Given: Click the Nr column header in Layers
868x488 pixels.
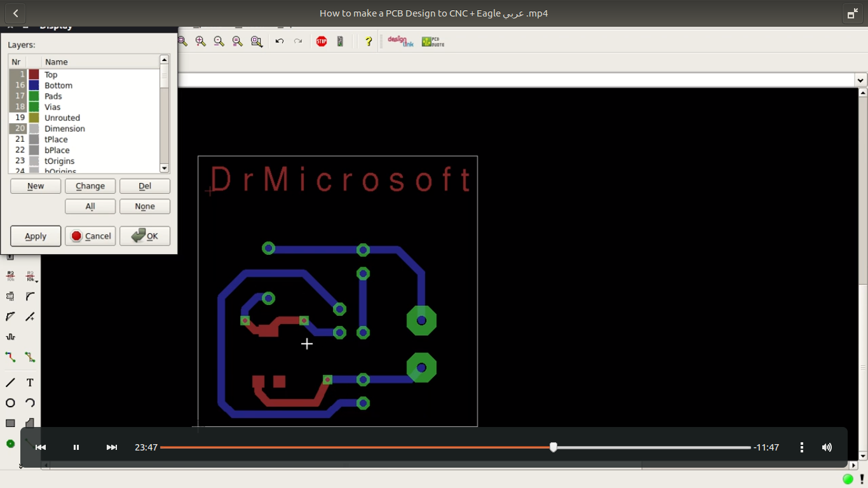Looking at the screenshot, I should [x=17, y=62].
